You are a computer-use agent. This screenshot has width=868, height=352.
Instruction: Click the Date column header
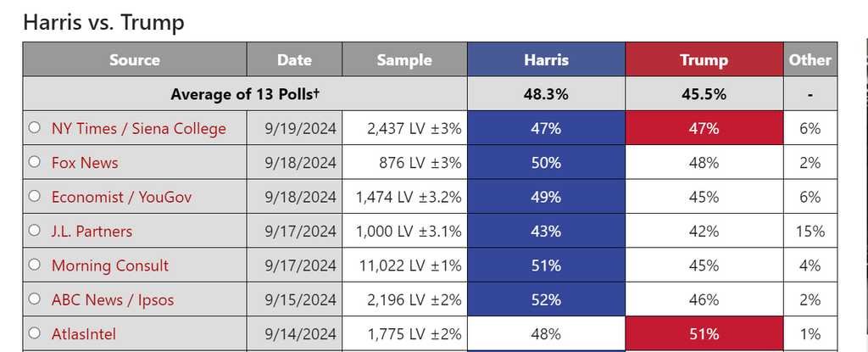pyautogui.click(x=294, y=59)
